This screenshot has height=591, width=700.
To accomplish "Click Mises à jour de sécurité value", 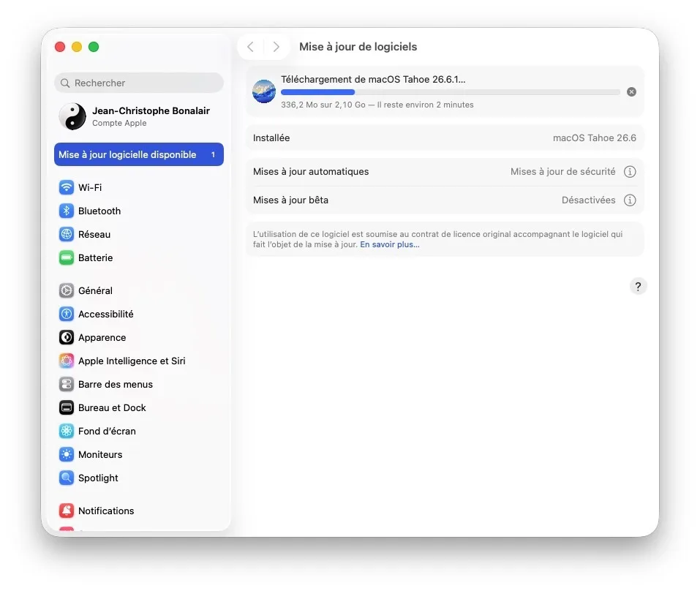I will (x=562, y=171).
